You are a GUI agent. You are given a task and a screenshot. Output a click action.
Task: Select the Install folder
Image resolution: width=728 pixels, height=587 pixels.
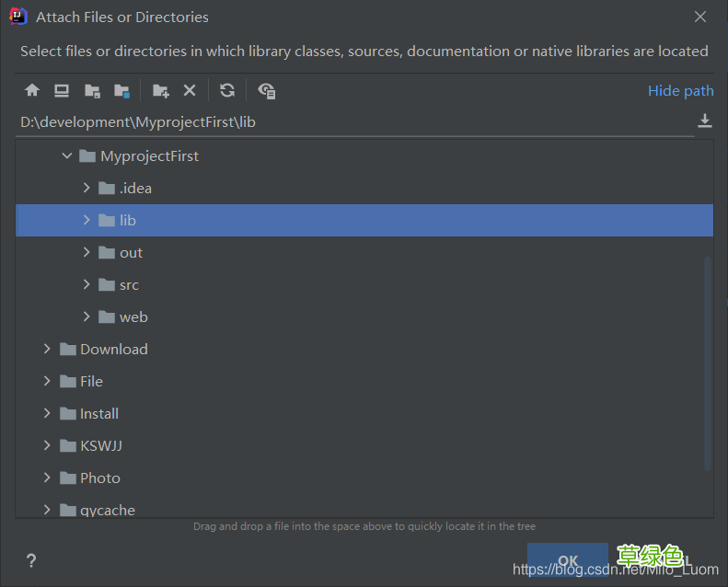(x=98, y=414)
